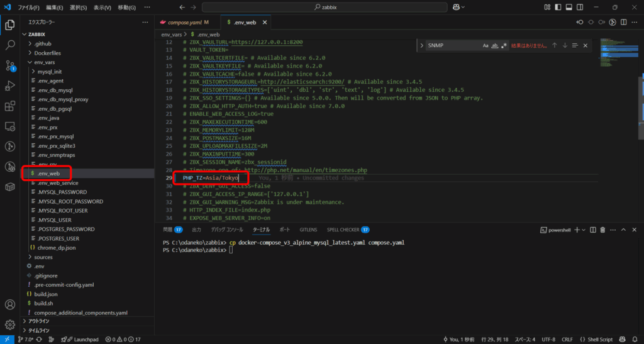Expand replace field in find widget

[422, 45]
